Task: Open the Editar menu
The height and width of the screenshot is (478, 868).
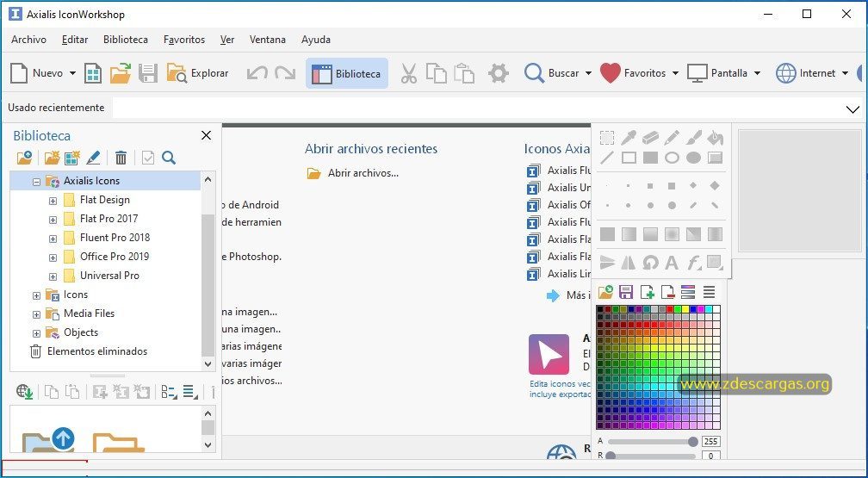Action: coord(75,40)
